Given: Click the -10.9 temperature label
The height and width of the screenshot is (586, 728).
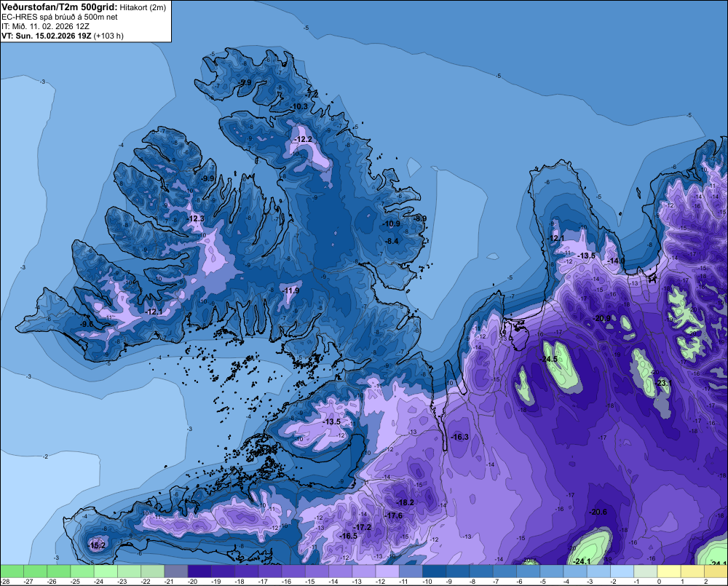Looking at the screenshot, I should (392, 223).
